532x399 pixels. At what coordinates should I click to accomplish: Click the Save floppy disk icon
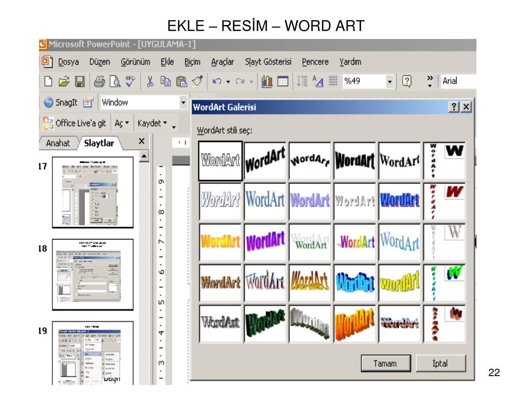click(x=79, y=82)
